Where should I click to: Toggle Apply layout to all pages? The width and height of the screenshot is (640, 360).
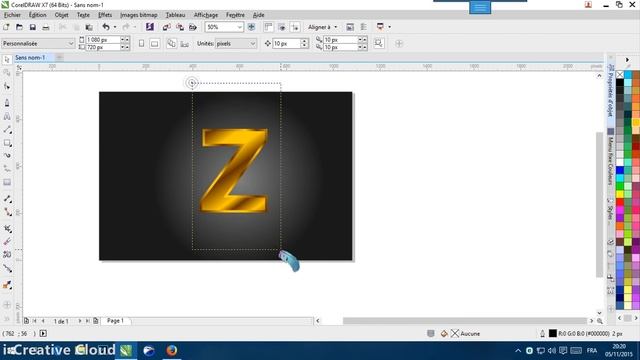pos(172,44)
